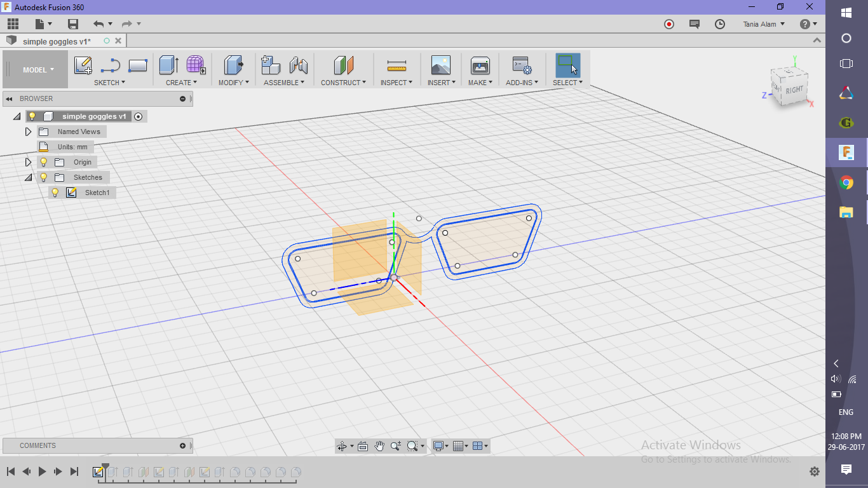The image size is (868, 488).
Task: Open the data panel grid icon
Action: [x=13, y=24]
